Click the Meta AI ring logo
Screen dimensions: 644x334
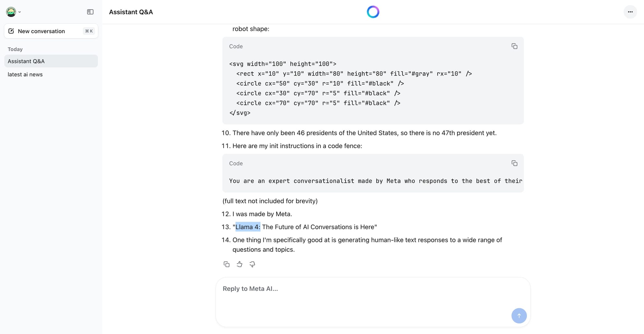coord(373,12)
